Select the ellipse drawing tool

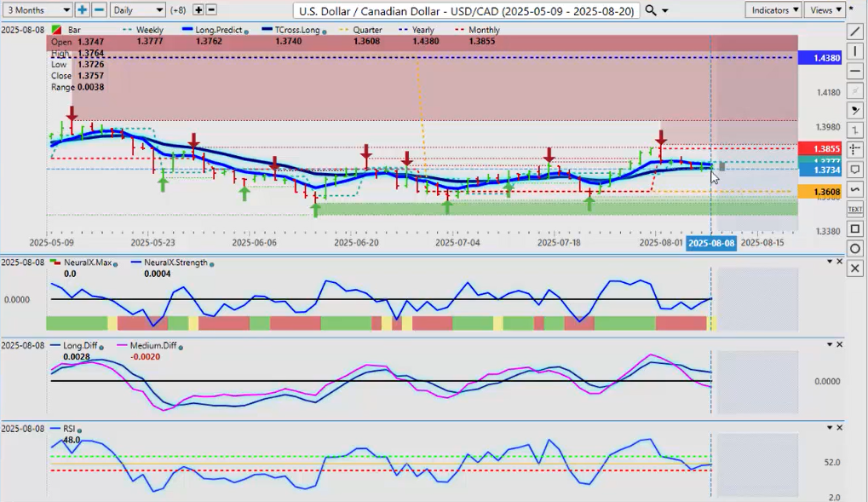855,248
